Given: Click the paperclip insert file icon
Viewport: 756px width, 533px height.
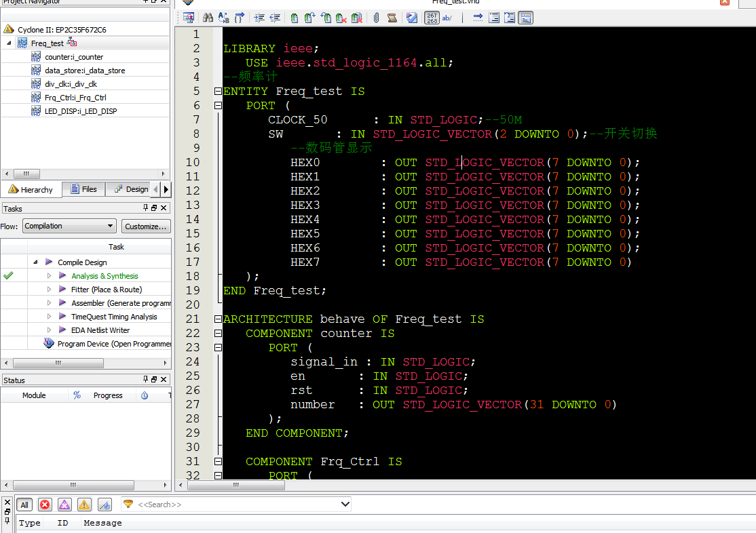Looking at the screenshot, I should click(376, 18).
